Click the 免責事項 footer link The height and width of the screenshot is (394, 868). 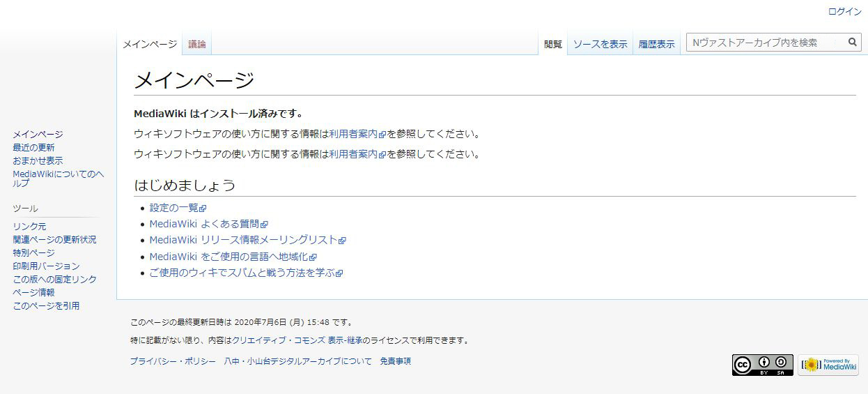tap(395, 361)
